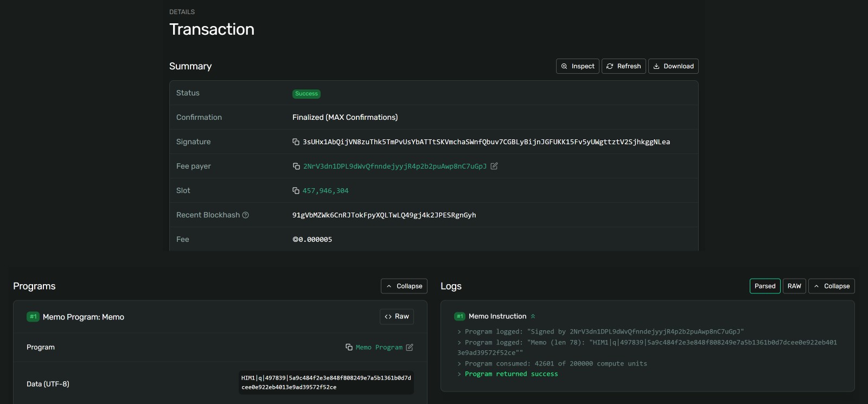
Task: Copy the Memo Program address
Action: click(x=349, y=347)
